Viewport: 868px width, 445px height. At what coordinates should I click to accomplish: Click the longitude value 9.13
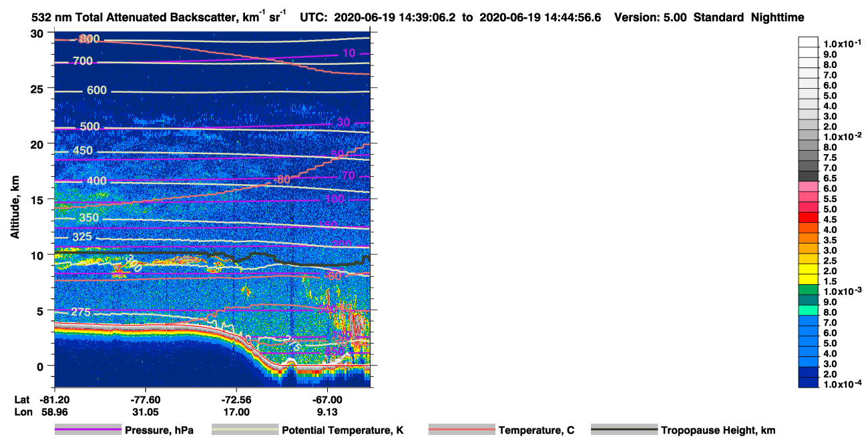pyautogui.click(x=328, y=412)
